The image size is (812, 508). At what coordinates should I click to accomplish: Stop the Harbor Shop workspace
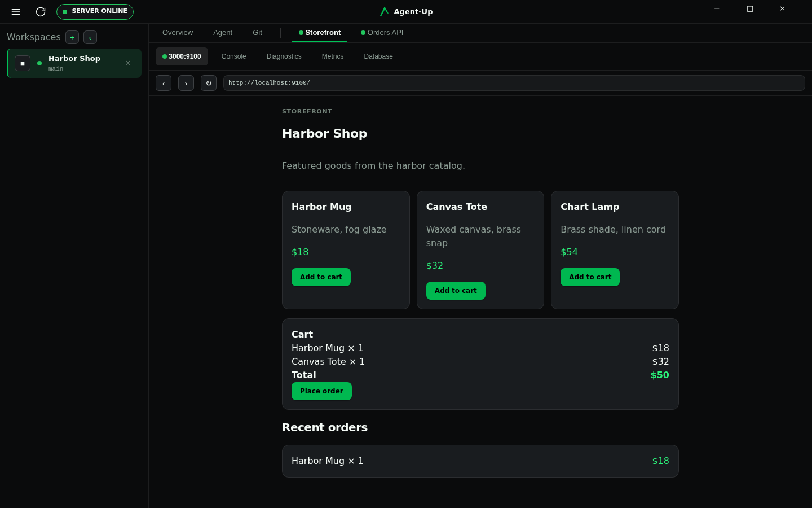pyautogui.click(x=23, y=63)
